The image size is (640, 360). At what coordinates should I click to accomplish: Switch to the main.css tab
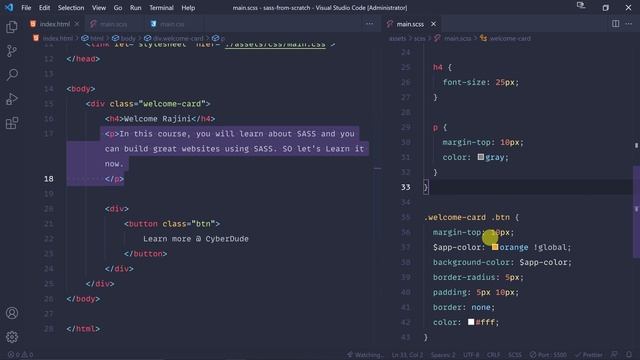pos(172,24)
